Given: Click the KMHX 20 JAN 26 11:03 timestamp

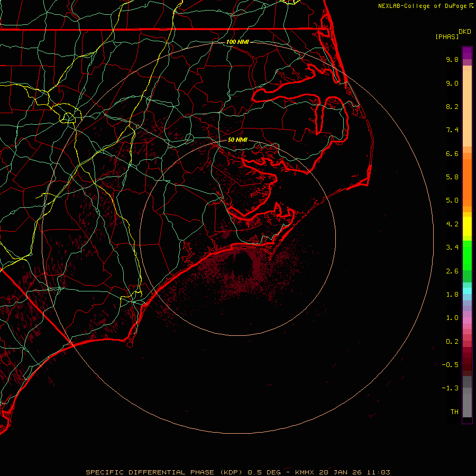Looking at the screenshot, I should coord(342,472).
